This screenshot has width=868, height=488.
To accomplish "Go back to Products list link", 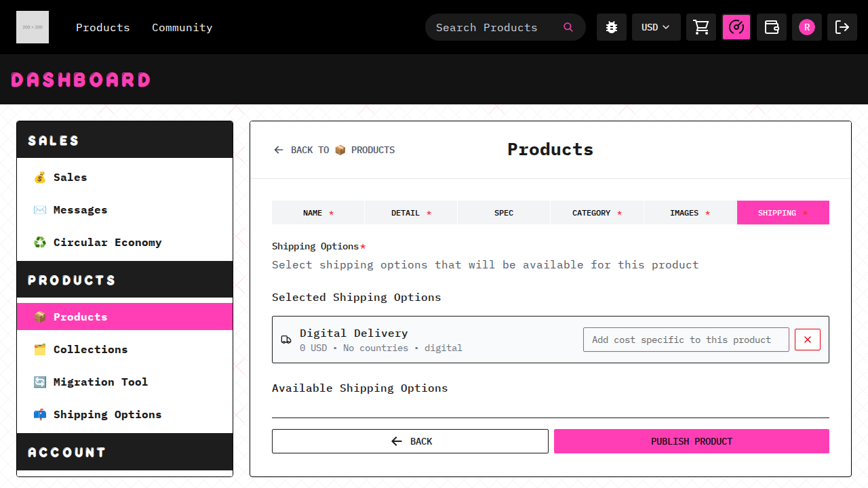I will (334, 150).
